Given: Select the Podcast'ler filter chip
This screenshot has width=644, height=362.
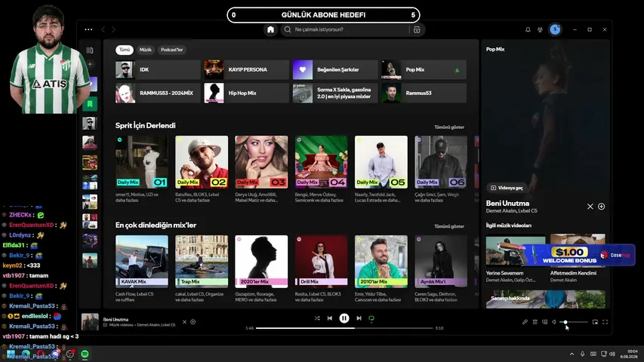Looking at the screenshot, I should [171, 50].
